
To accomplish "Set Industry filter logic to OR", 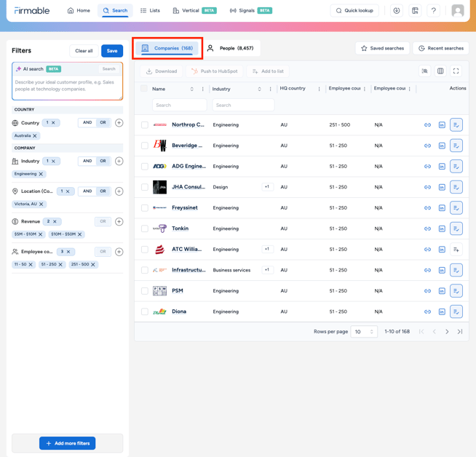I will (x=103, y=161).
